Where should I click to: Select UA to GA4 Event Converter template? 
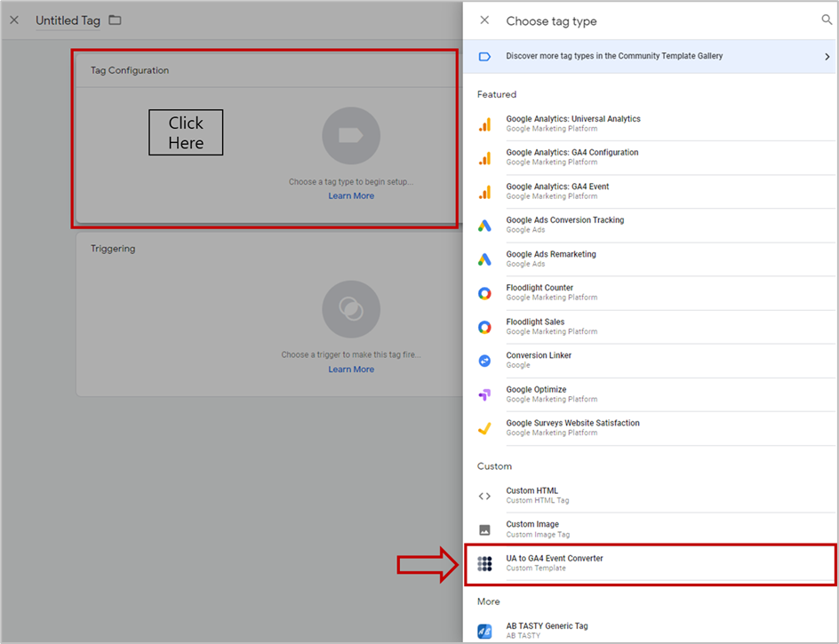coord(649,563)
